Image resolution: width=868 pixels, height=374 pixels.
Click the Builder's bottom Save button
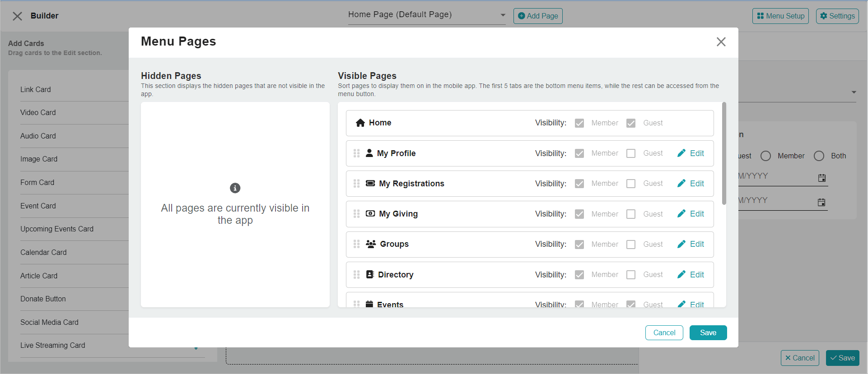pyautogui.click(x=843, y=358)
